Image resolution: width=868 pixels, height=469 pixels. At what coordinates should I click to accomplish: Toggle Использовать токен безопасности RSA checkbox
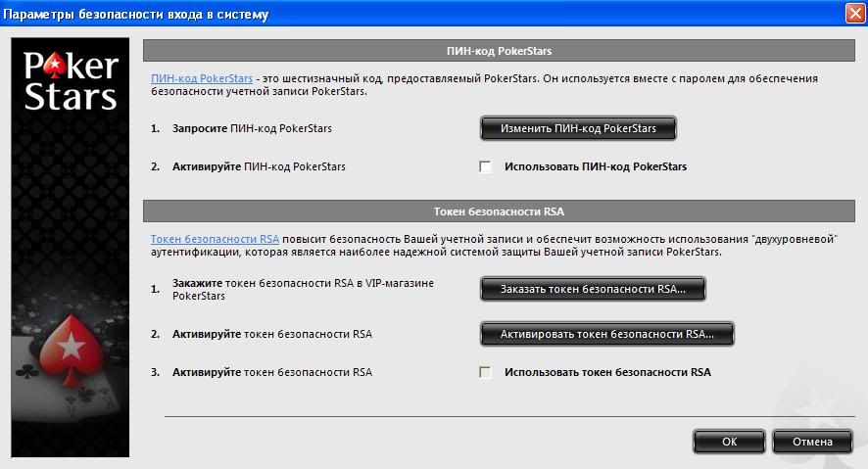tap(486, 372)
